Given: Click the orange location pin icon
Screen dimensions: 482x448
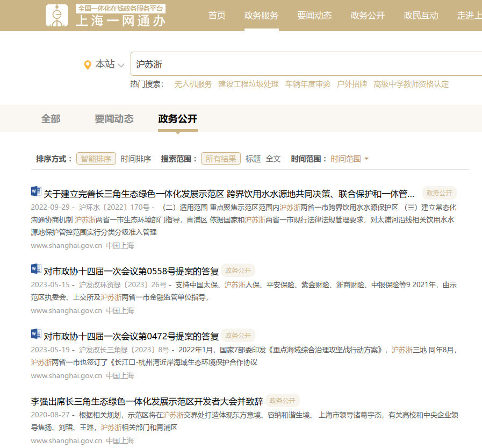Looking at the screenshot, I should coord(88,65).
